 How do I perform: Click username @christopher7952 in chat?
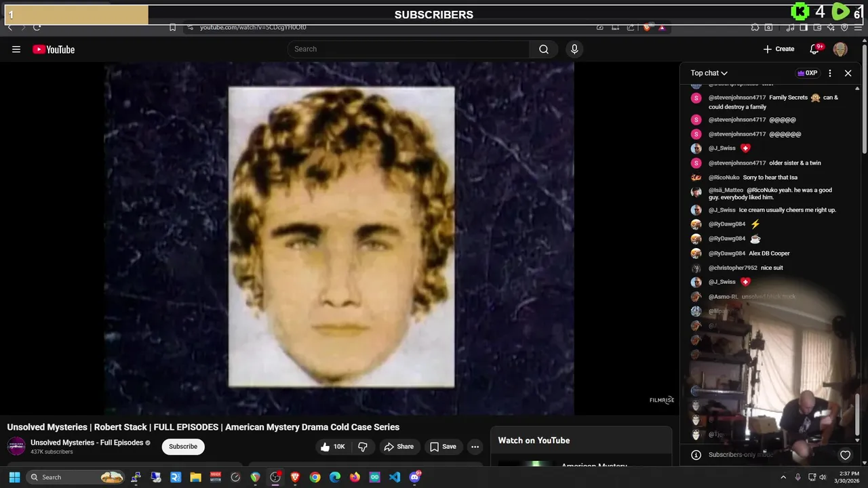[x=733, y=268]
